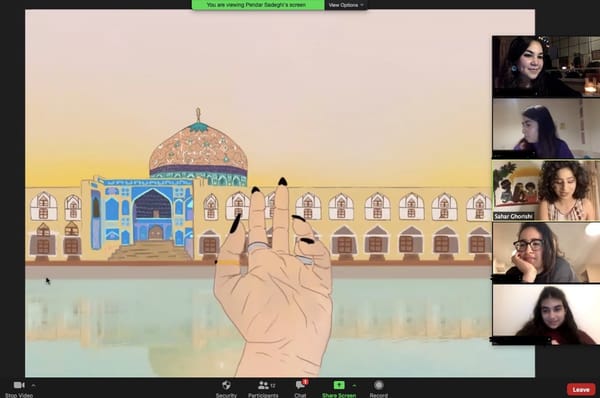The image size is (600, 398).
Task: Open the Security shield icon
Action: (226, 385)
